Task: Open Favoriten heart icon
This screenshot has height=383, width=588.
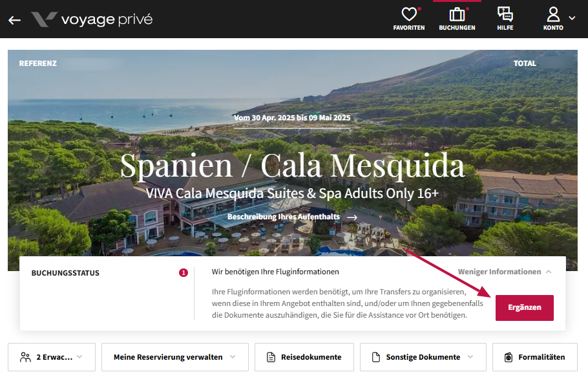Action: point(408,14)
